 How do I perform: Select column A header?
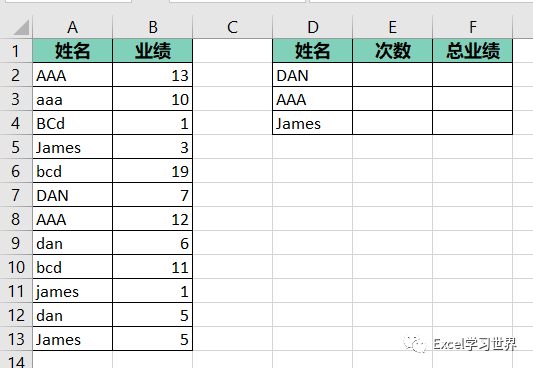tap(72, 27)
